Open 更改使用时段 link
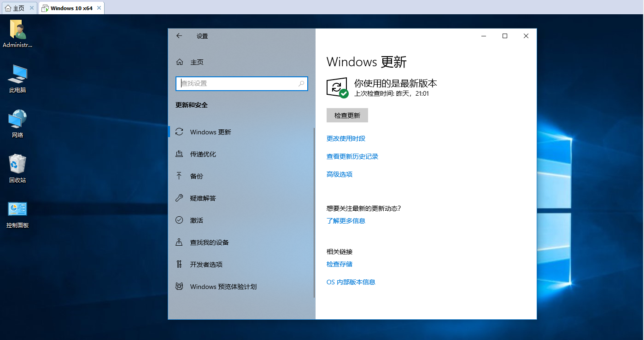 pyautogui.click(x=346, y=138)
